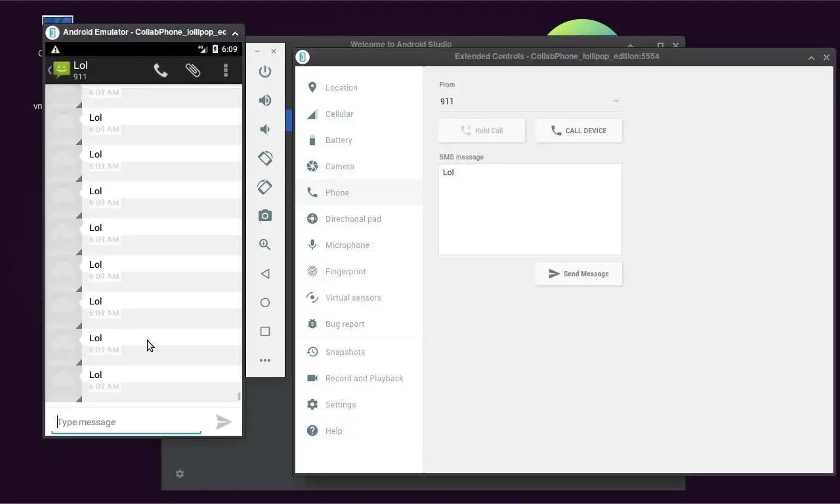
Task: Open the Snapshots section
Action: 359,352
